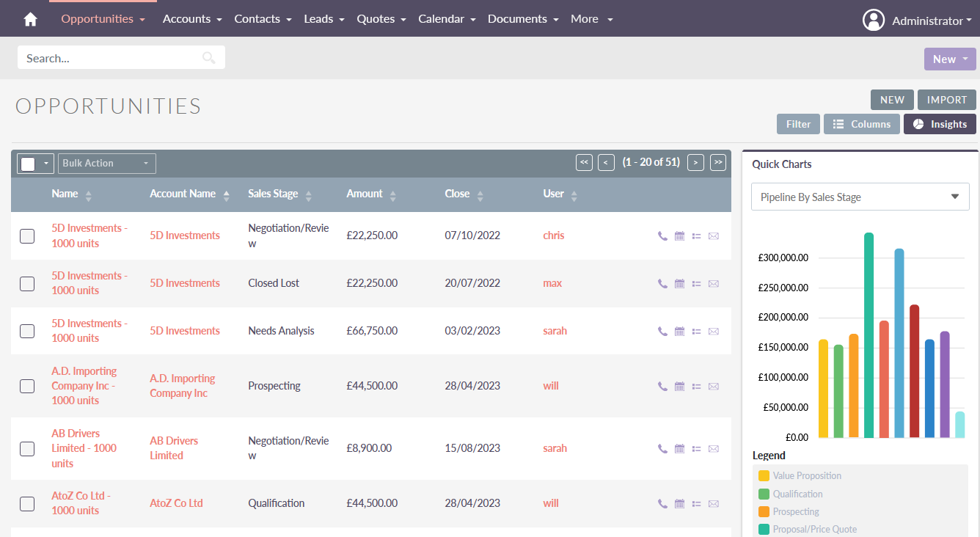
Task: Click the grey NEW opportunity button
Action: pyautogui.click(x=892, y=100)
